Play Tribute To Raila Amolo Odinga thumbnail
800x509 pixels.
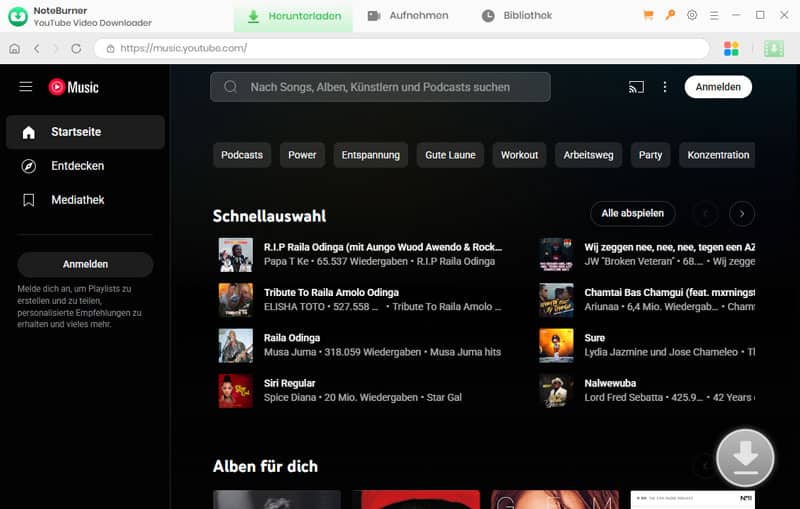(236, 300)
